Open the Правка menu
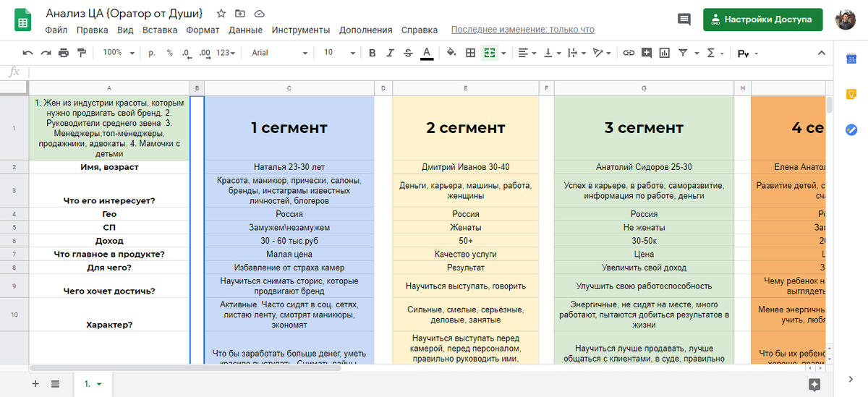 point(93,30)
